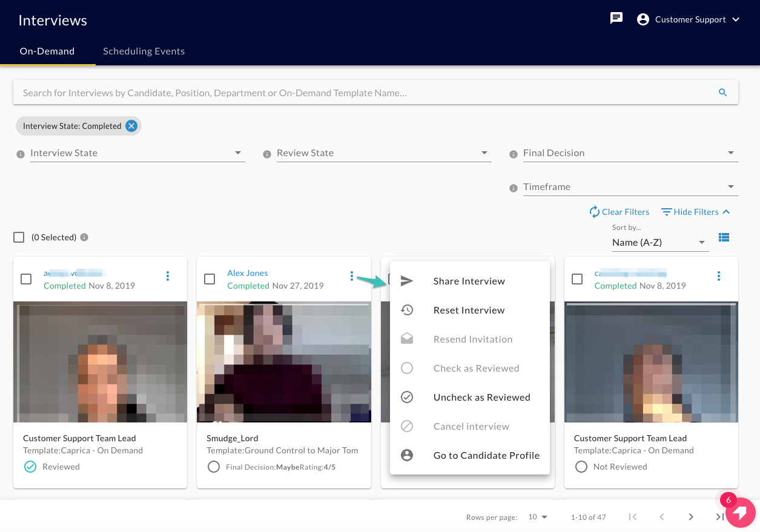Toggle review circle on Smudge_Lord card

point(213,467)
